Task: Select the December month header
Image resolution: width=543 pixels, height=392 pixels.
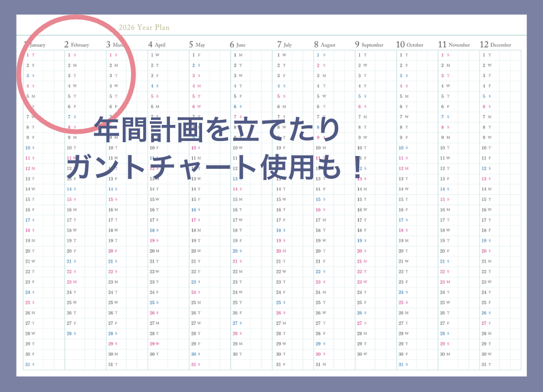Action: 495,44
